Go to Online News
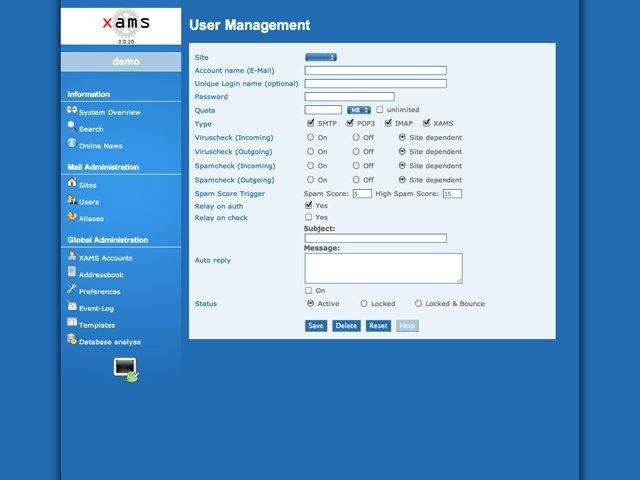Viewport: 640px width, 480px height. tap(101, 146)
